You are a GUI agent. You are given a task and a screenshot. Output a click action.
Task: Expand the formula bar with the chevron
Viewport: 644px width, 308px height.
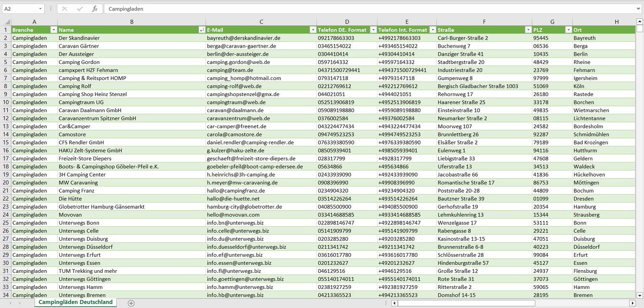639,9
